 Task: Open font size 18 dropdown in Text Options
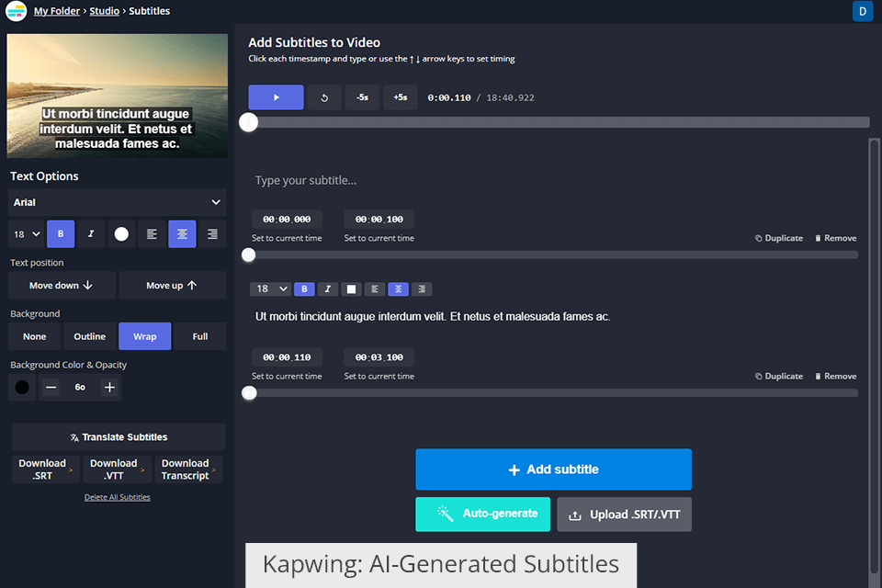pyautogui.click(x=26, y=234)
